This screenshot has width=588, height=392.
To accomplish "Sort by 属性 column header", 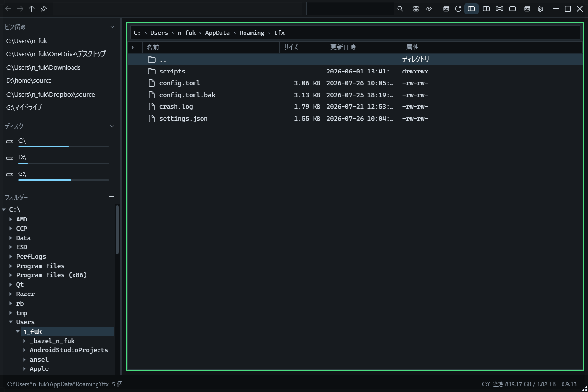I will click(424, 47).
